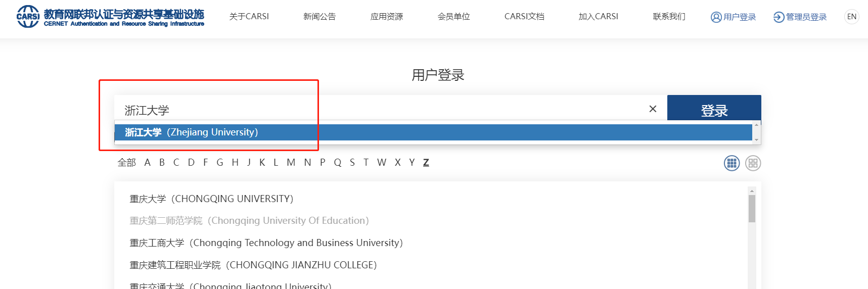Clear the search field with X icon
Image resolution: width=868 pixels, height=289 pixels.
point(653,109)
